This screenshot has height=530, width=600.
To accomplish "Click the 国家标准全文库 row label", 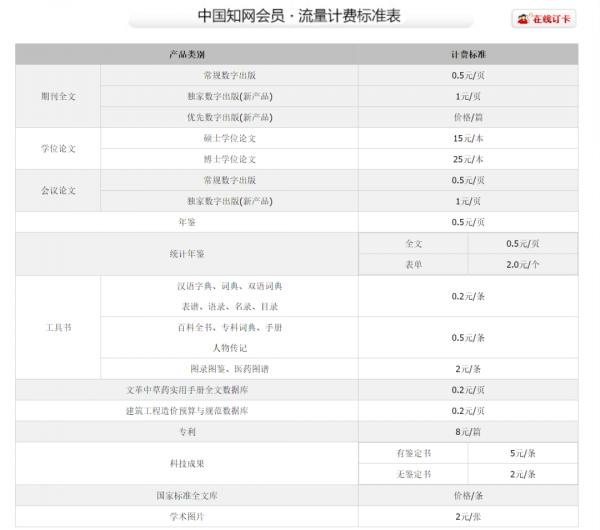I will tap(187, 495).
